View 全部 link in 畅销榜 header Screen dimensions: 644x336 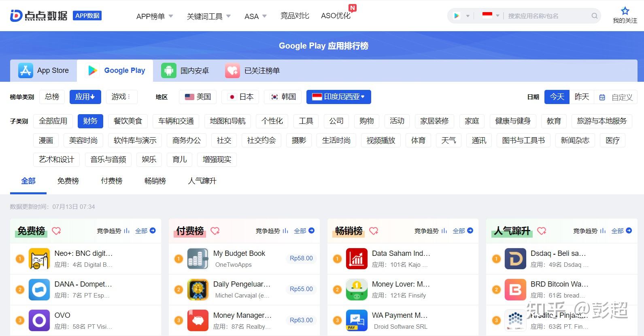[463, 231]
